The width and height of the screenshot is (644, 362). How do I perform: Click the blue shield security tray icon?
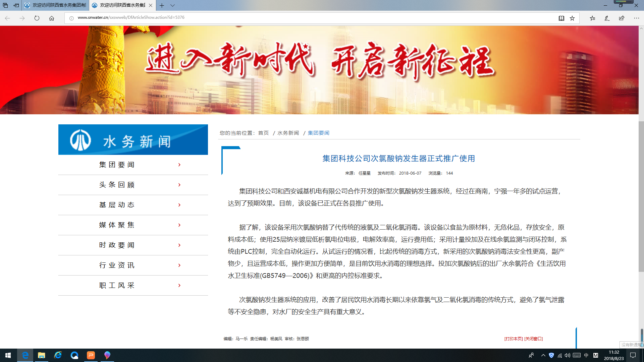pyautogui.click(x=551, y=355)
